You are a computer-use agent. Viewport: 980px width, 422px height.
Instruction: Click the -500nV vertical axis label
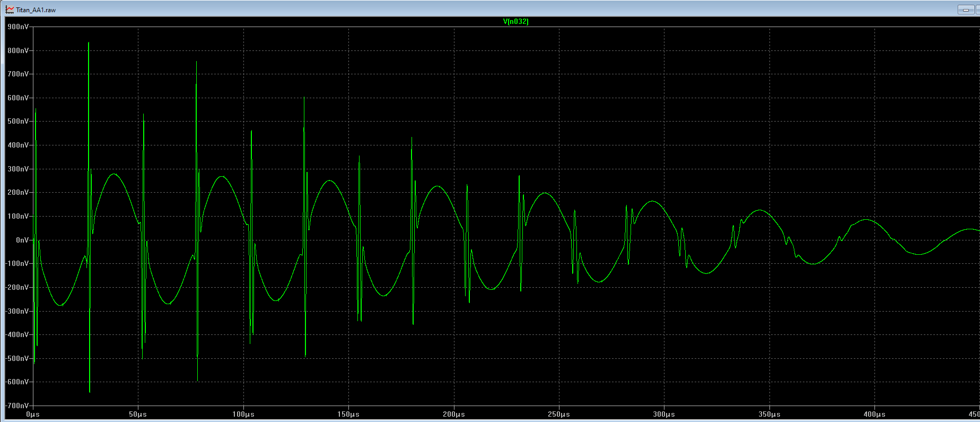coord(17,358)
